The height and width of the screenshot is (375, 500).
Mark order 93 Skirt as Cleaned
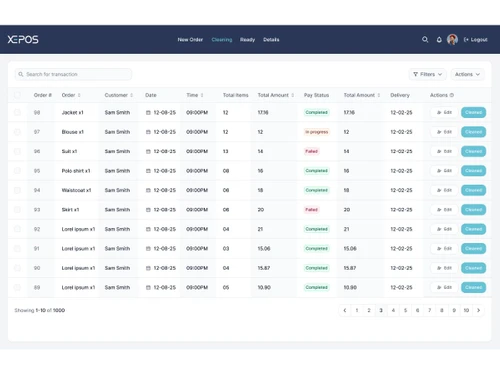pos(473,210)
